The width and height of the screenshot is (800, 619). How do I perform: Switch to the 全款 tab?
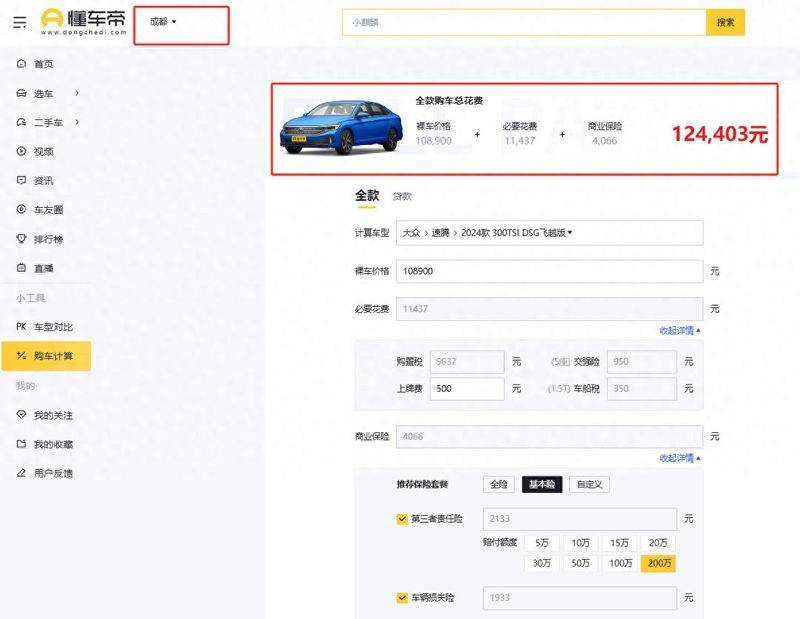point(367,195)
